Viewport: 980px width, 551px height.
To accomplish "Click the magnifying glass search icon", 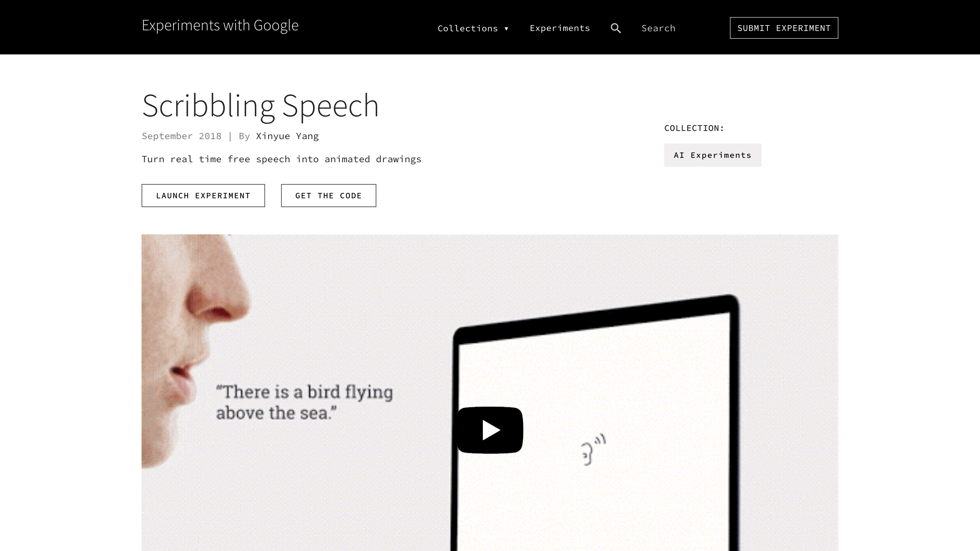I will click(x=616, y=28).
